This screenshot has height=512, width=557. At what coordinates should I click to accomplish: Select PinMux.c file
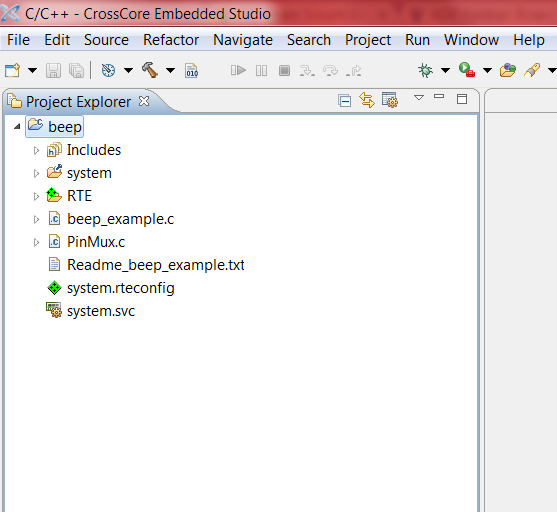pyautogui.click(x=86, y=242)
